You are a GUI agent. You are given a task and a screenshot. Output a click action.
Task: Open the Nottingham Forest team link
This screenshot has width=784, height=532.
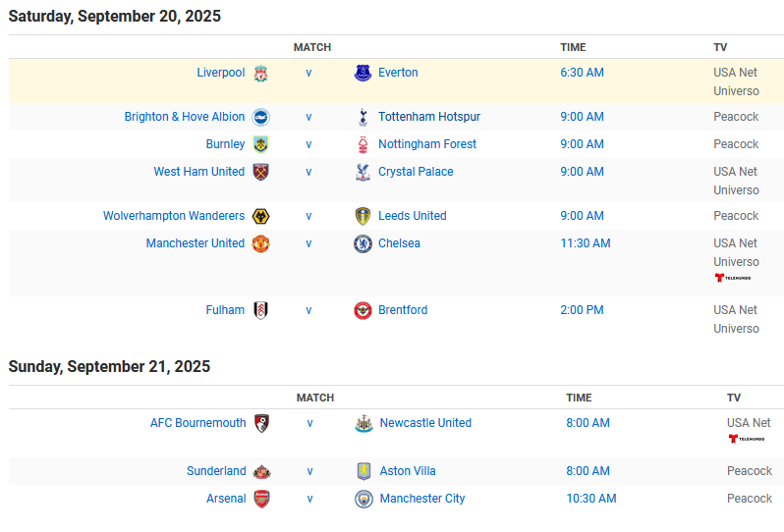coord(427,144)
